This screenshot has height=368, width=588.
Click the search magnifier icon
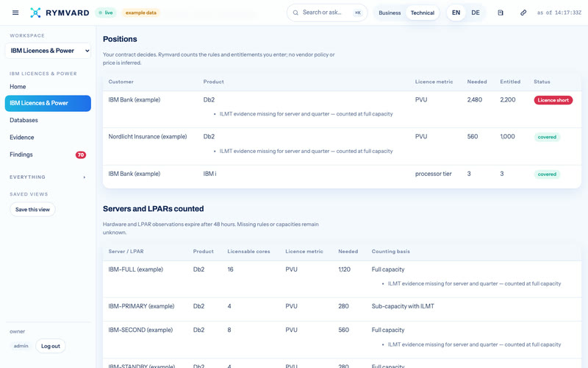tap(295, 13)
